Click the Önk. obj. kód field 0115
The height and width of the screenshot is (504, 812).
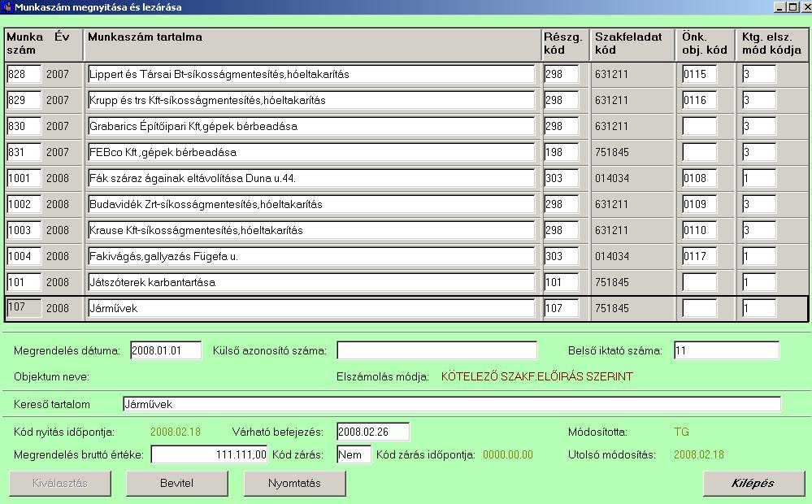[700, 74]
